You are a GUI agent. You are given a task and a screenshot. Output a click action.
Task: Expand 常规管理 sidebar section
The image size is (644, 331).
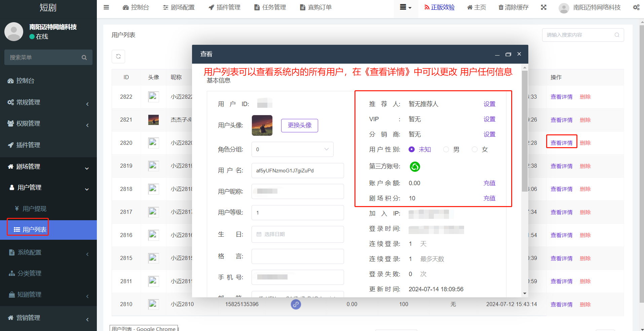(48, 102)
